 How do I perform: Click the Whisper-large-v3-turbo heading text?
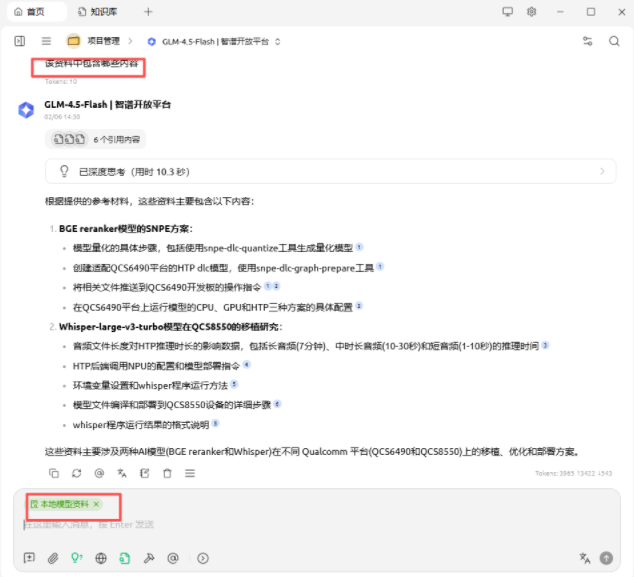point(171,327)
